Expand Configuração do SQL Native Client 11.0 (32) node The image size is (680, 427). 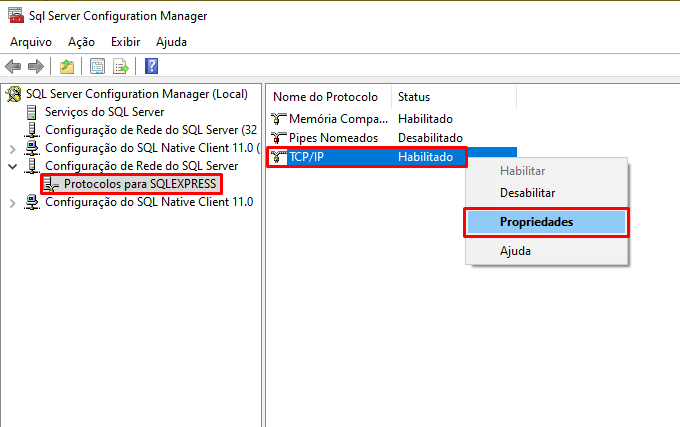pyautogui.click(x=13, y=149)
